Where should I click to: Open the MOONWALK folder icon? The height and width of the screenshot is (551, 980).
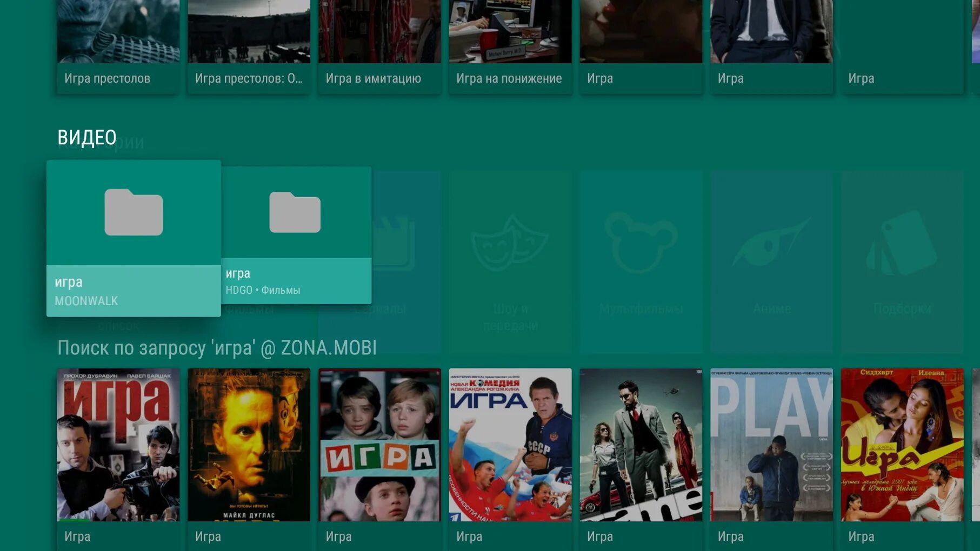coord(134,212)
